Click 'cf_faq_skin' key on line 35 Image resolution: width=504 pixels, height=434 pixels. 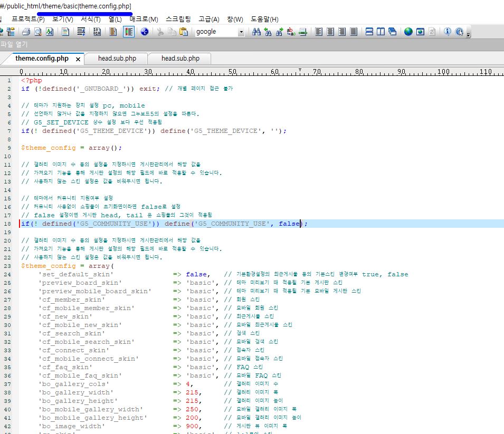(65, 367)
